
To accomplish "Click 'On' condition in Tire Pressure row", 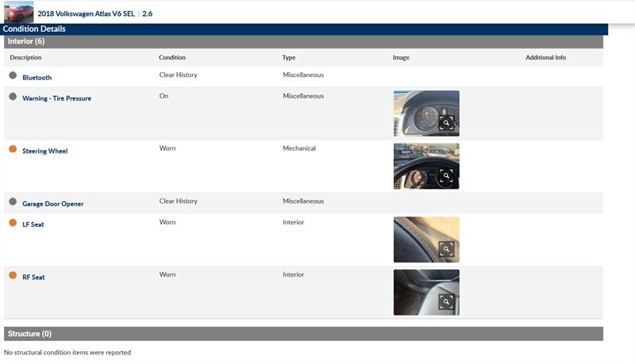I will click(164, 96).
